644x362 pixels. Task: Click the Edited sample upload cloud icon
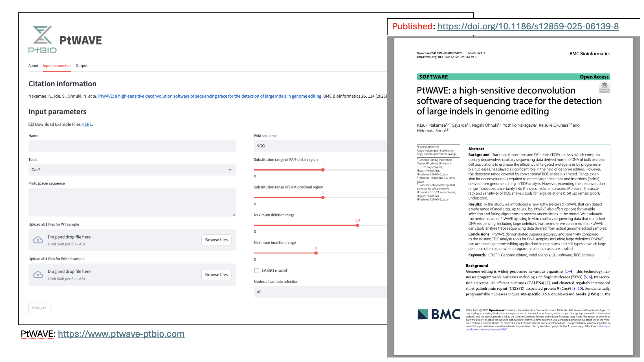click(38, 275)
